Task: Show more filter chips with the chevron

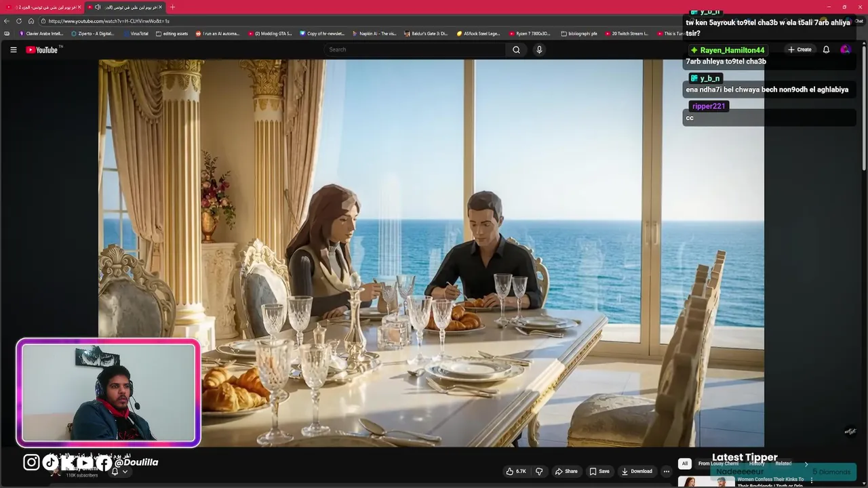Action: (806, 464)
